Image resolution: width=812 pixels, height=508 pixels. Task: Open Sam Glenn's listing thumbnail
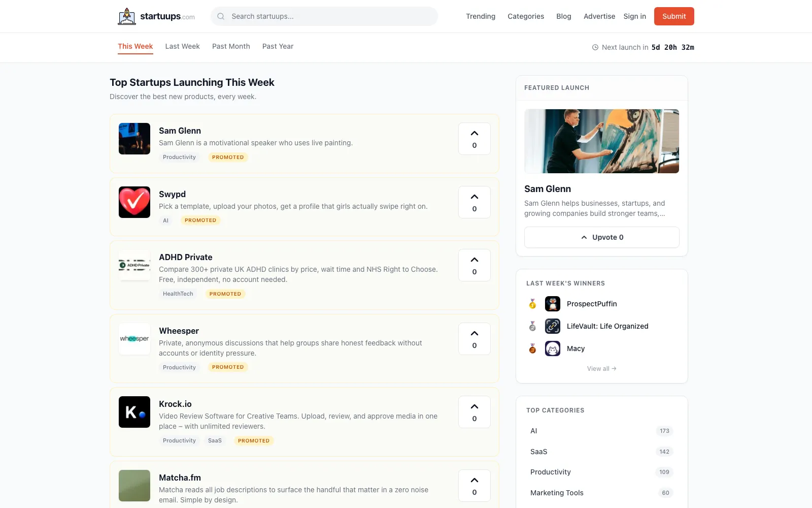click(134, 139)
